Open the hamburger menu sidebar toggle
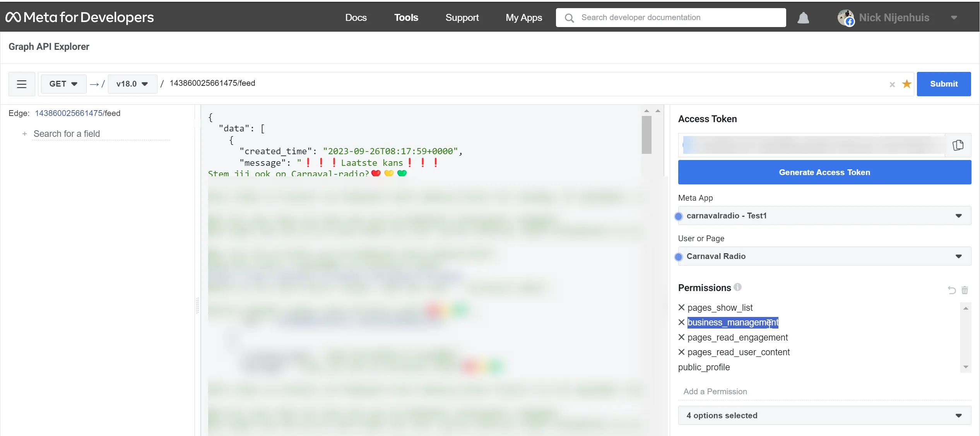Viewport: 980px width, 436px height. tap(22, 84)
